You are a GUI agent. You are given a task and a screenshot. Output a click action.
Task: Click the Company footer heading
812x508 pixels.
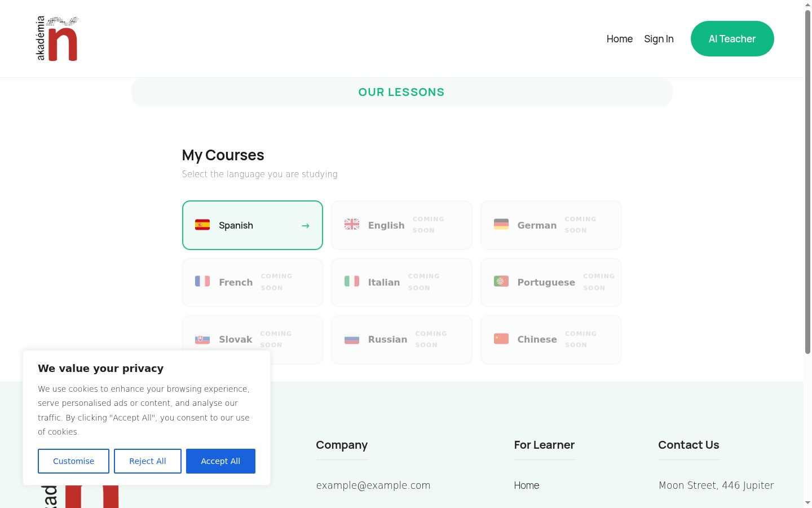point(342,445)
